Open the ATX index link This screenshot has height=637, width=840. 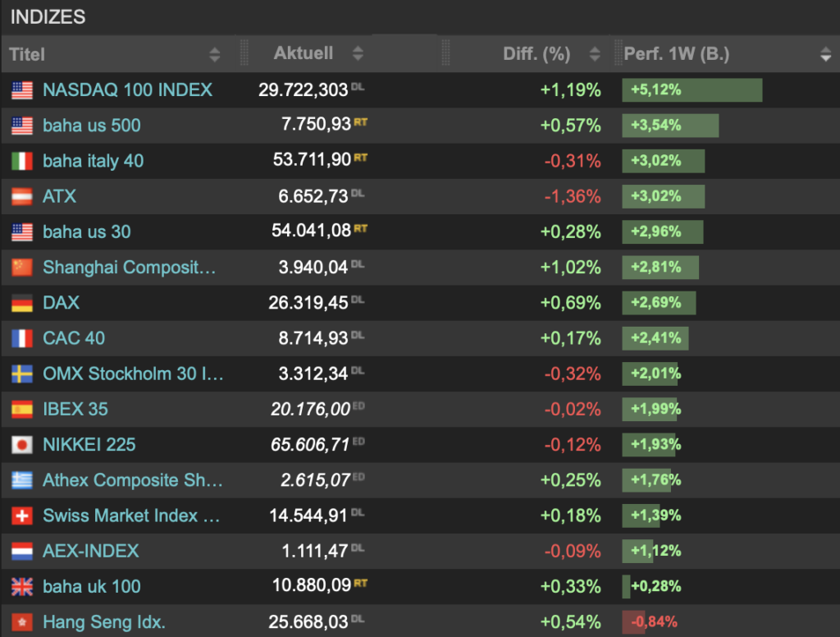pos(59,196)
